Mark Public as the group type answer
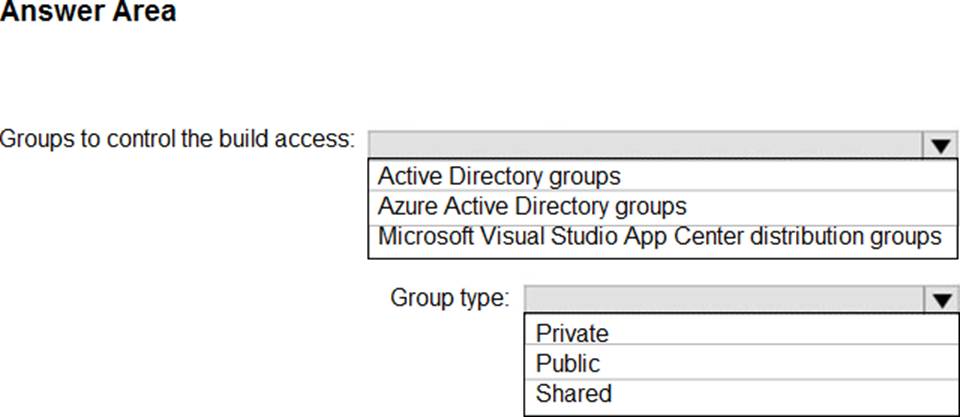The image size is (960, 417). 568,363
